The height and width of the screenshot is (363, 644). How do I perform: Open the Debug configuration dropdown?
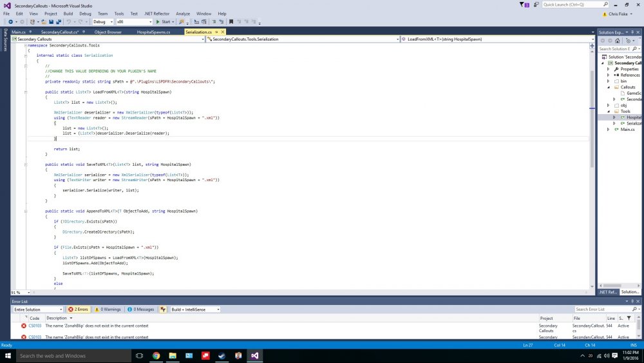102,22
